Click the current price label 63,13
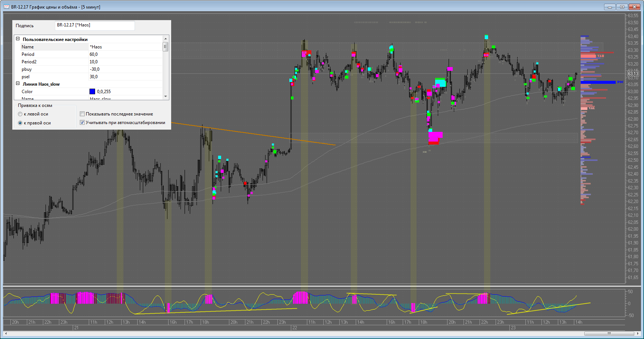This screenshot has width=644, height=339. [x=633, y=73]
